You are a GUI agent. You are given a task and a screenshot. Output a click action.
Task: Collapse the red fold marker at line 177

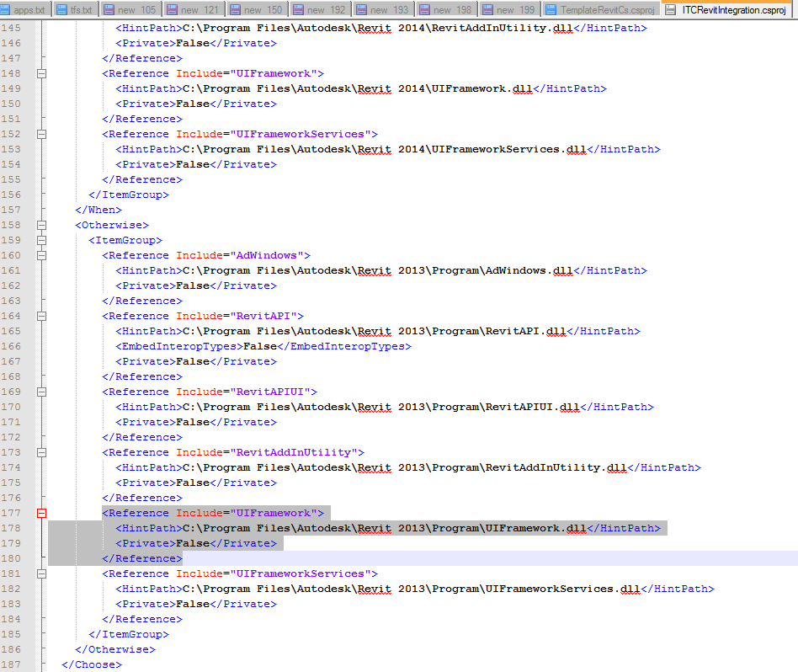[x=40, y=513]
